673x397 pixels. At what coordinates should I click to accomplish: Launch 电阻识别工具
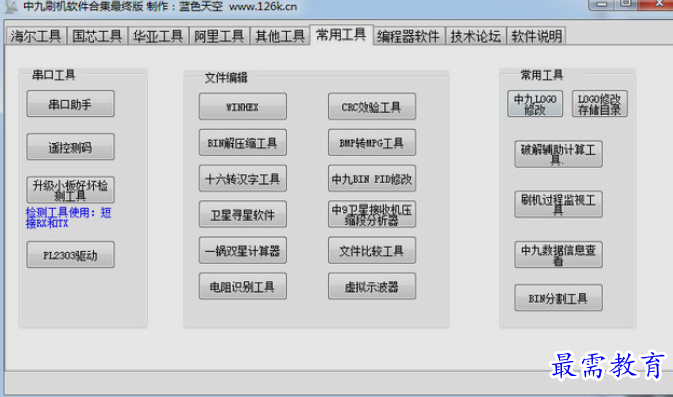pos(243,286)
